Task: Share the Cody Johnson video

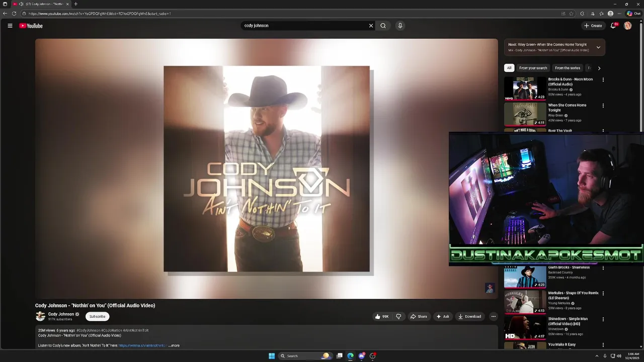Action: click(419, 317)
